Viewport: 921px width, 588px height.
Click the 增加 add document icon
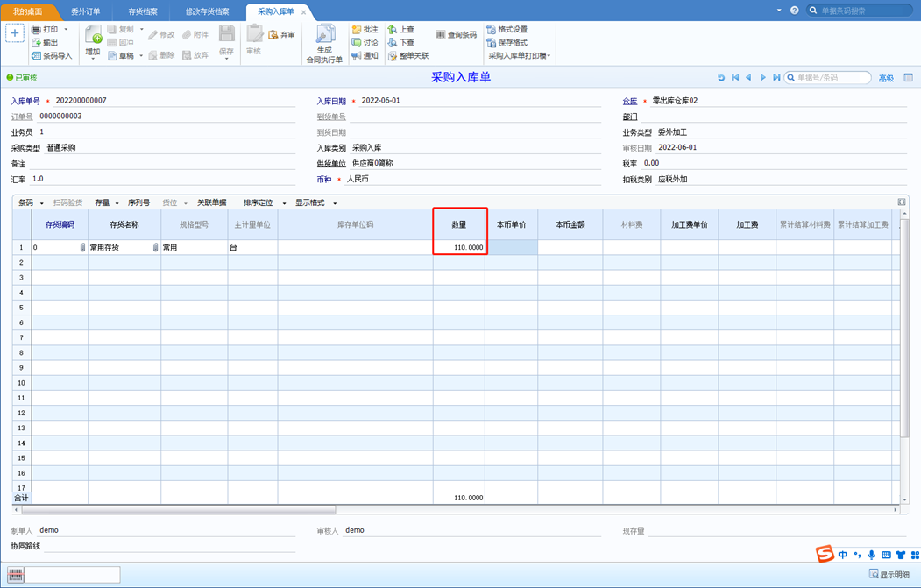[x=94, y=35]
